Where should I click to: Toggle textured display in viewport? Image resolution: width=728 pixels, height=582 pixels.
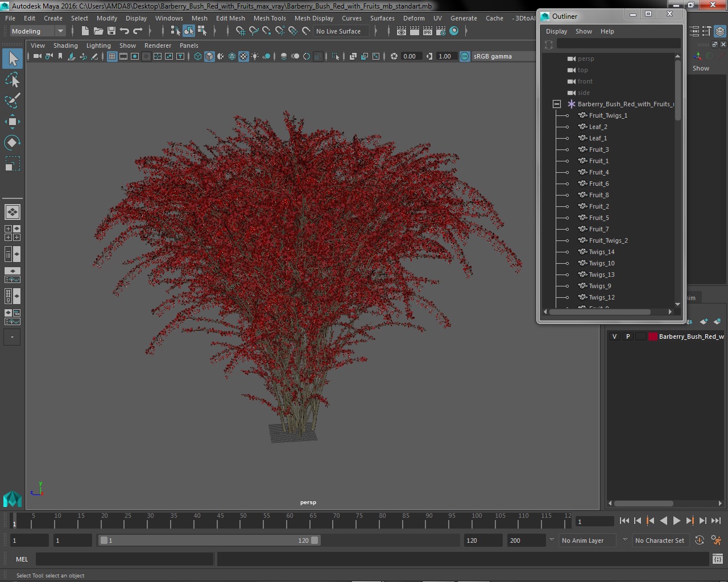pos(243,56)
